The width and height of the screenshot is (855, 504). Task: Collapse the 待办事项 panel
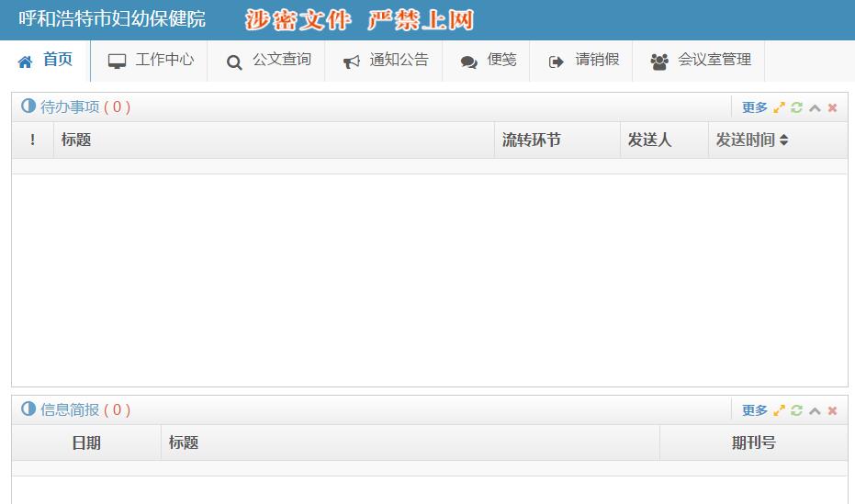[x=815, y=107]
